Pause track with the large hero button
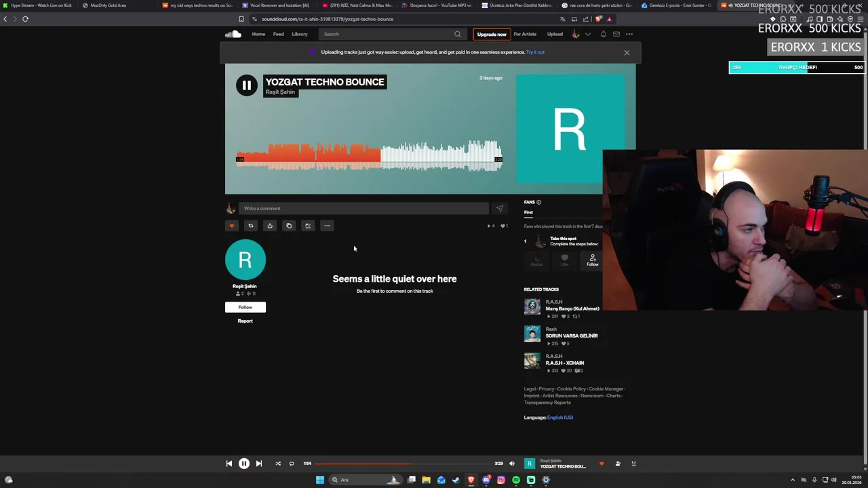Viewport: 868px width, 488px height. [247, 85]
